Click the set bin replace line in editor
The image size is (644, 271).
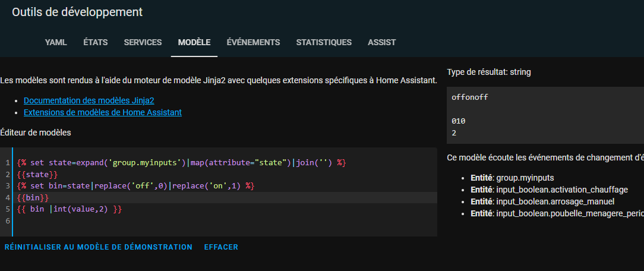click(x=135, y=186)
